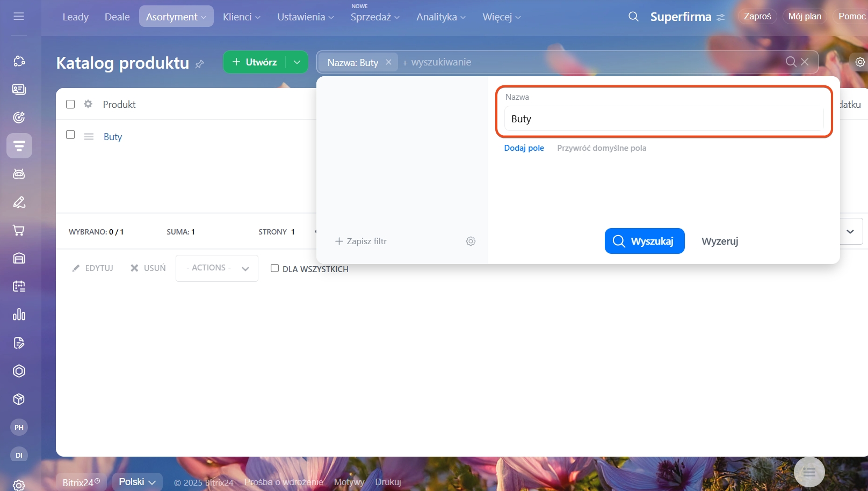Expand the Sprzedaż menu

tap(375, 17)
